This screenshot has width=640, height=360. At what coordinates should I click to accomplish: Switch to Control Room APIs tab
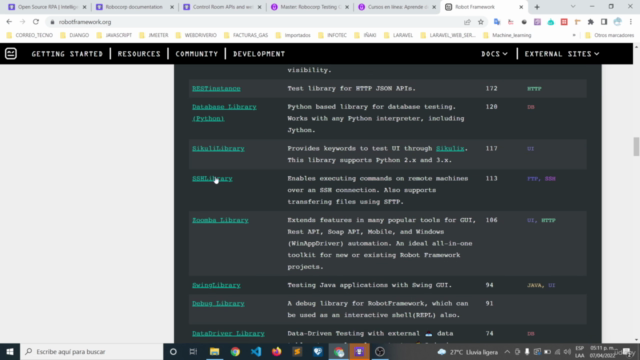pos(222,7)
